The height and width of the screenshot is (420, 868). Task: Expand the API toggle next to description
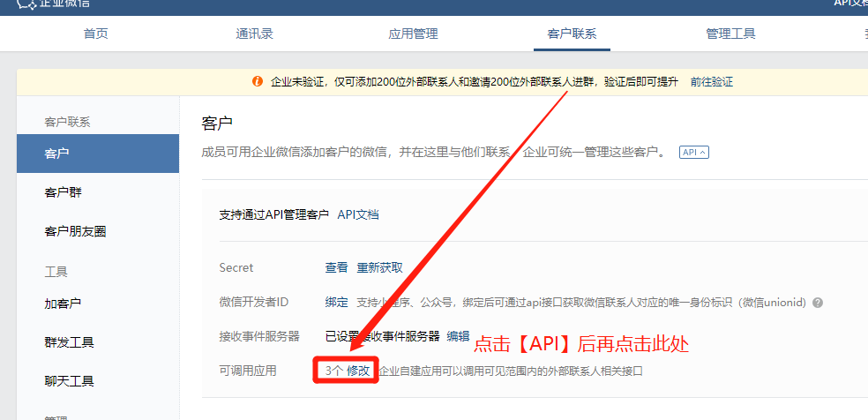693,152
